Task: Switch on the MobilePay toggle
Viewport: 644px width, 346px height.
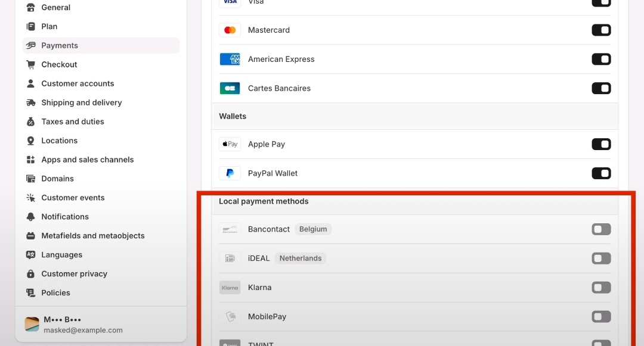Action: click(601, 316)
